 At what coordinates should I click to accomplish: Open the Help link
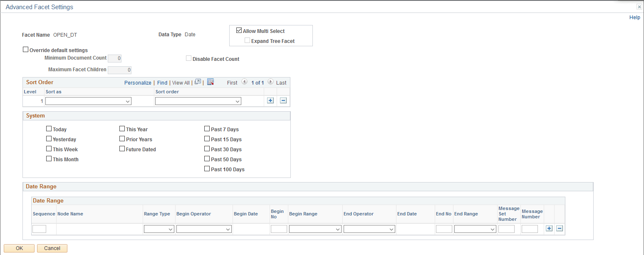pyautogui.click(x=634, y=17)
